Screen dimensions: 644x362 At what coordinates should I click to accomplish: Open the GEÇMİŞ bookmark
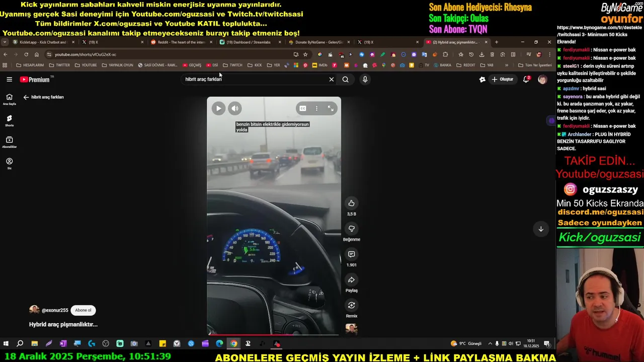192,65
